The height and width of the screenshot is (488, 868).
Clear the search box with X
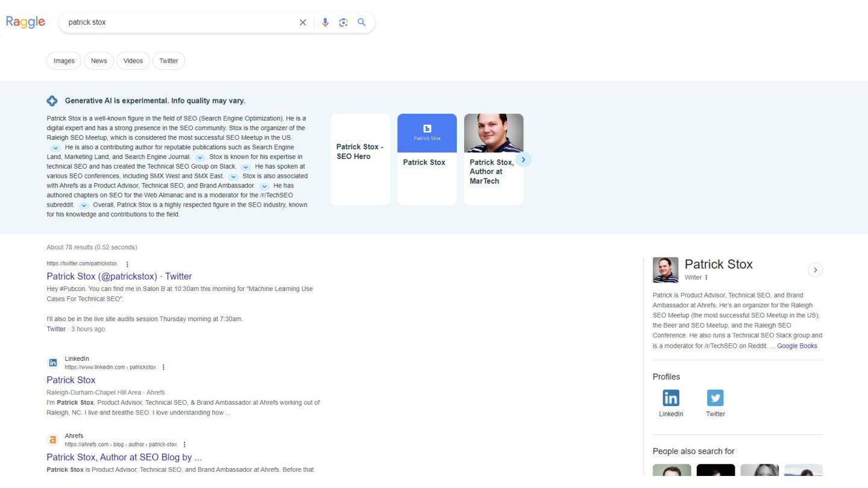click(x=303, y=22)
